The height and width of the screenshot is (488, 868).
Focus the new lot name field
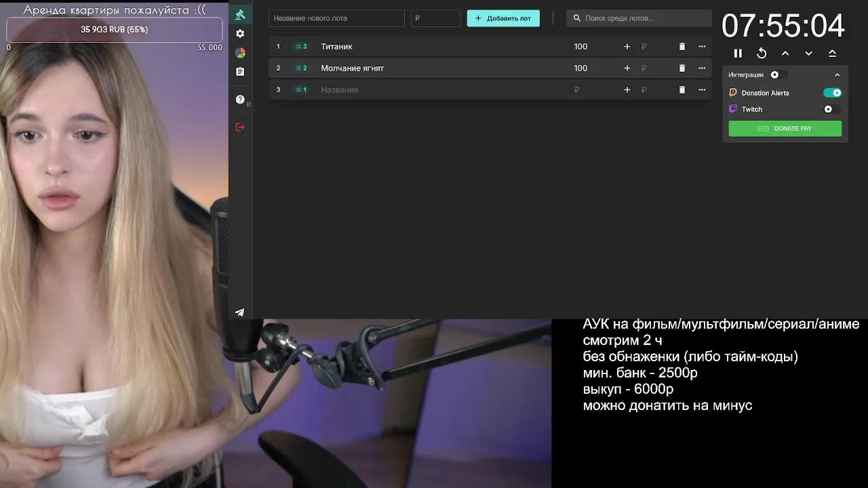point(336,18)
